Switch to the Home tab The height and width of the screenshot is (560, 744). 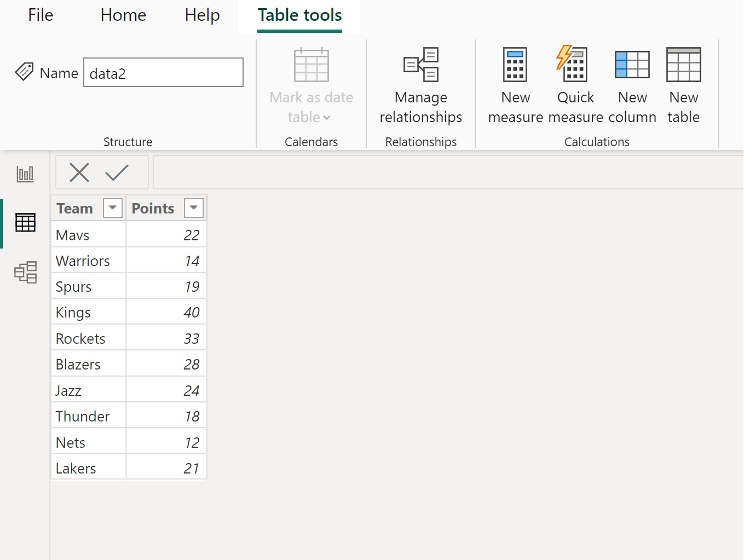pos(123,15)
